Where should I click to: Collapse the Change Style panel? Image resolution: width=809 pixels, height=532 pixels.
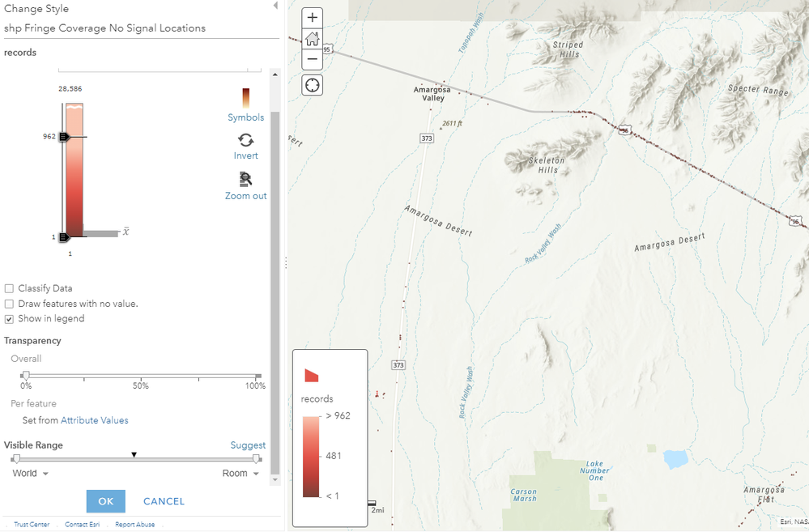pos(275,5)
